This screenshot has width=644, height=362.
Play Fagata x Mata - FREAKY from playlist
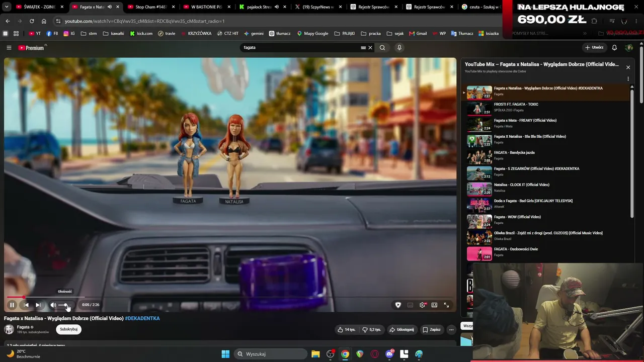click(x=546, y=125)
